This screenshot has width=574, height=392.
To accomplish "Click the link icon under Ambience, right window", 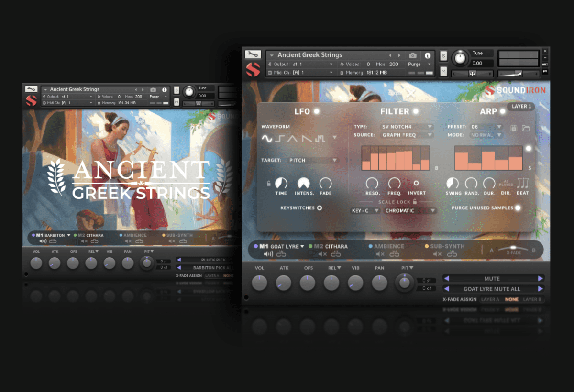I will pos(395,254).
